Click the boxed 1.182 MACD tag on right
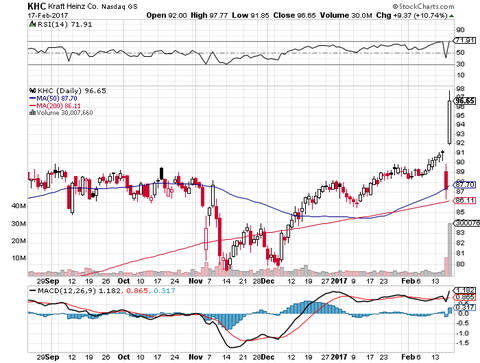The width and height of the screenshot is (480, 363). [465, 290]
